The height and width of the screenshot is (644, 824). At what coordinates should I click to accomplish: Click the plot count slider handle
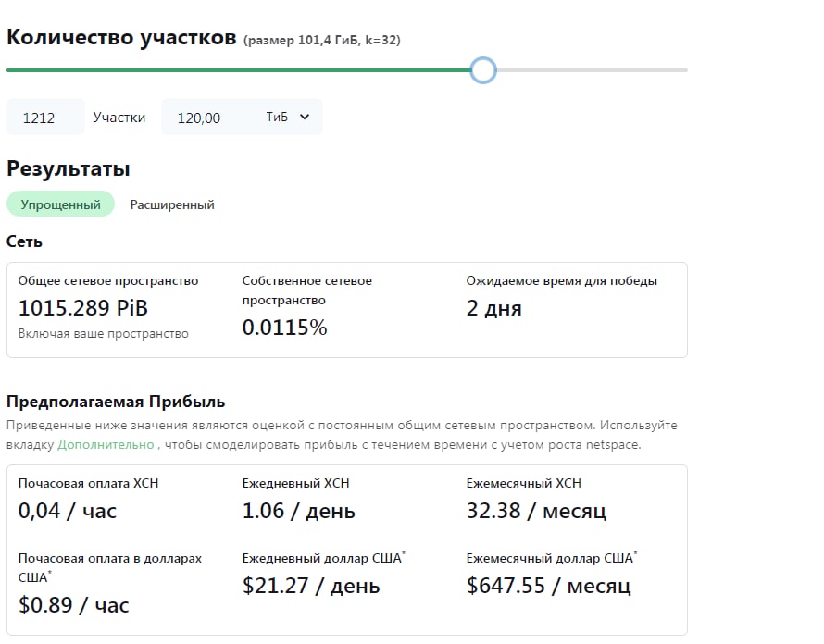coord(483,70)
